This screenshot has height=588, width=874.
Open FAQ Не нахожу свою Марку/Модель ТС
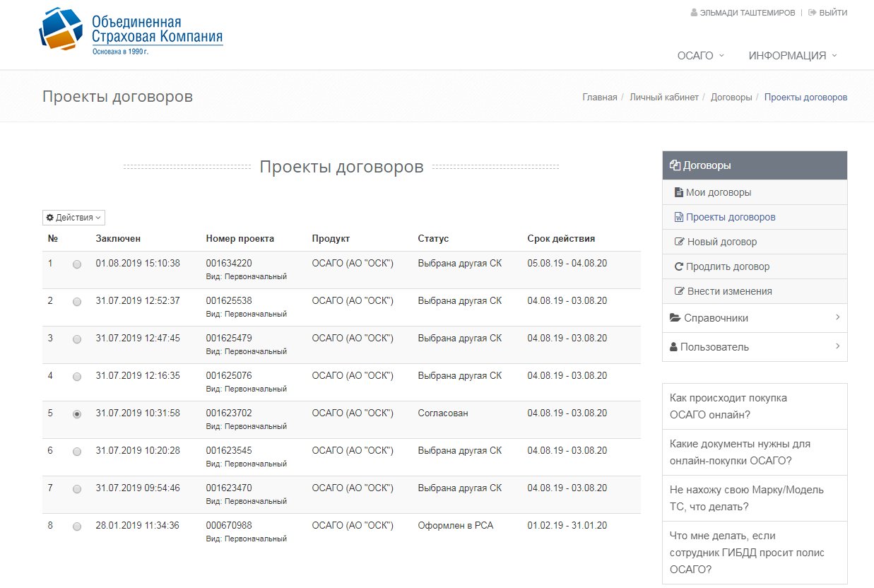coord(755,498)
